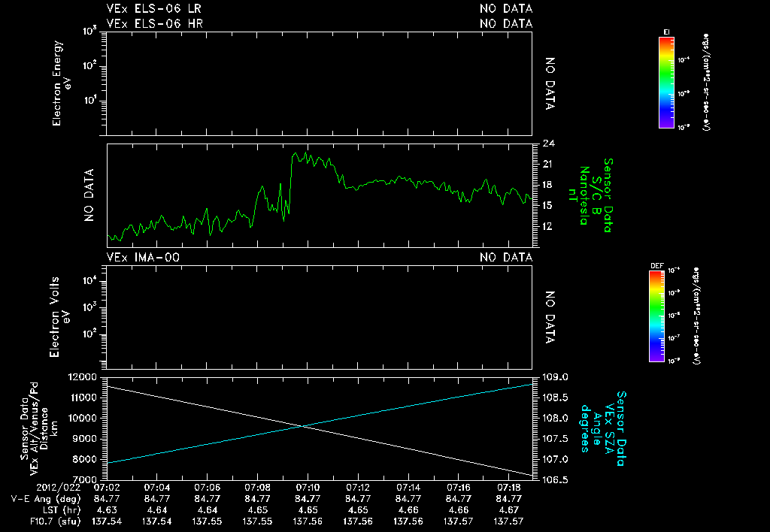Click the EI rainbow color bar
The width and height of the screenshot is (770, 532).
pyautogui.click(x=666, y=83)
